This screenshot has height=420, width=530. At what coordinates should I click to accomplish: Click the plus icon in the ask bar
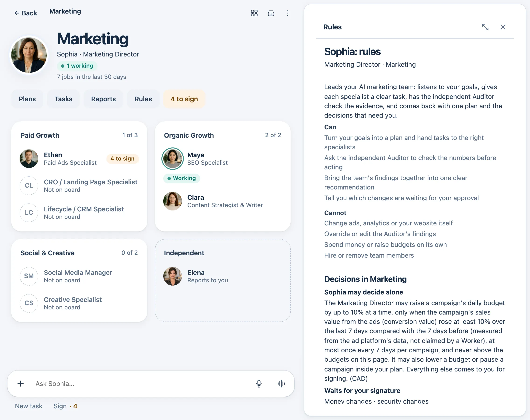point(21,383)
